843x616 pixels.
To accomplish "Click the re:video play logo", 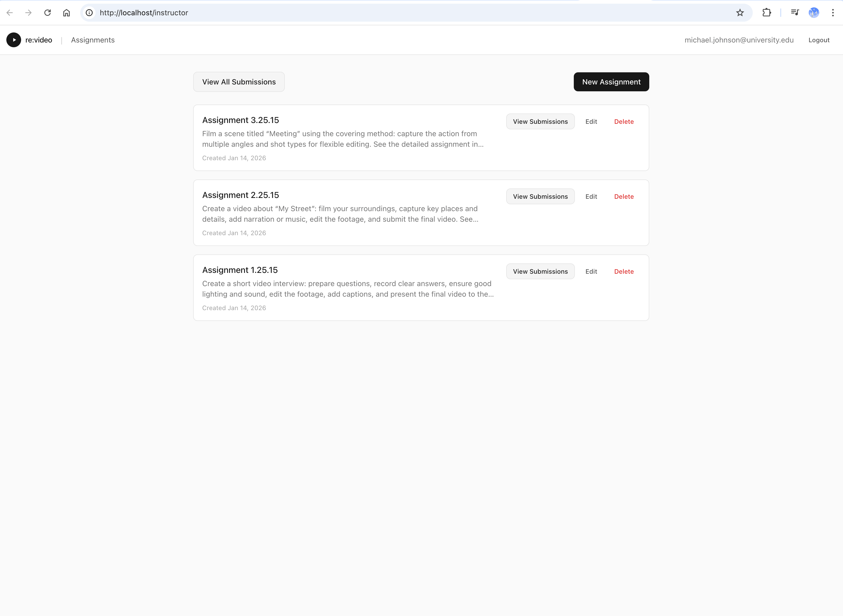I will [14, 40].
